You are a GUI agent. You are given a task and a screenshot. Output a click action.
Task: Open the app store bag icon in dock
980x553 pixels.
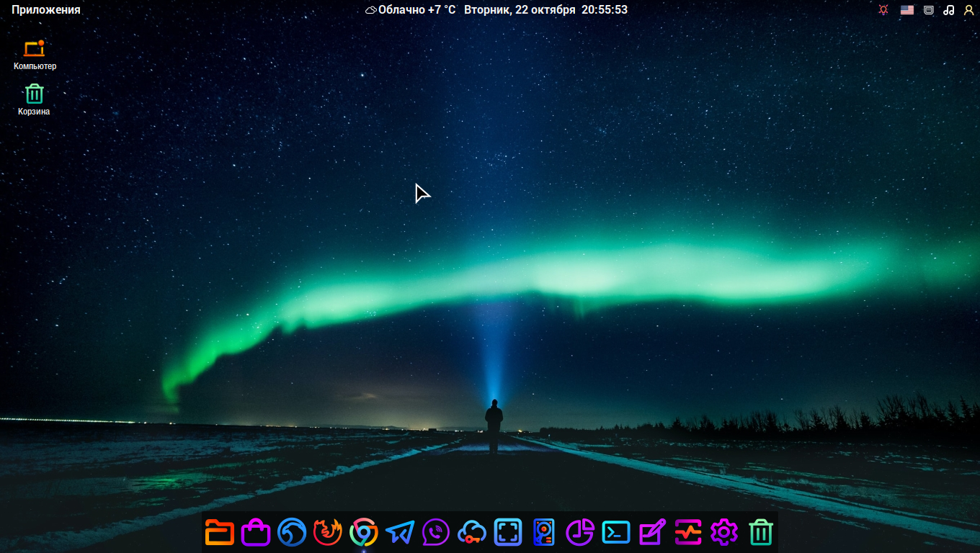click(x=256, y=532)
